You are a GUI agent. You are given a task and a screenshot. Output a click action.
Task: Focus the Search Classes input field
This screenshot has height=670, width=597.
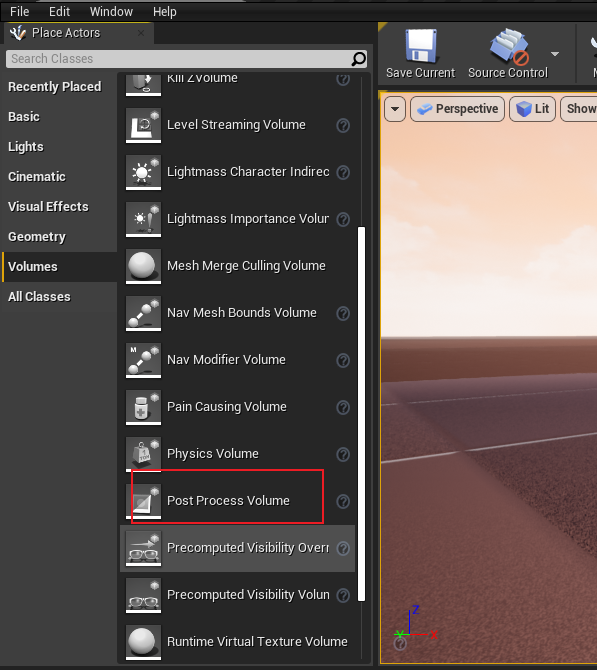pyautogui.click(x=179, y=59)
